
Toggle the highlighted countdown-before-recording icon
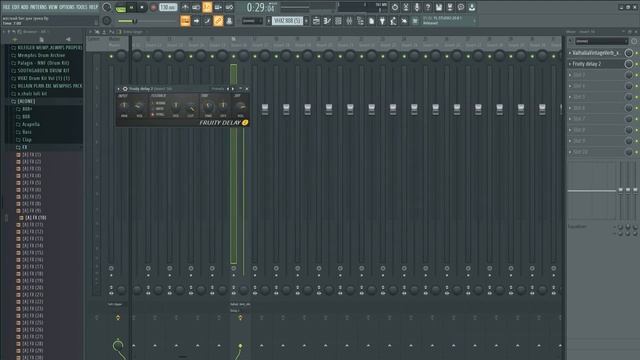(207, 7)
